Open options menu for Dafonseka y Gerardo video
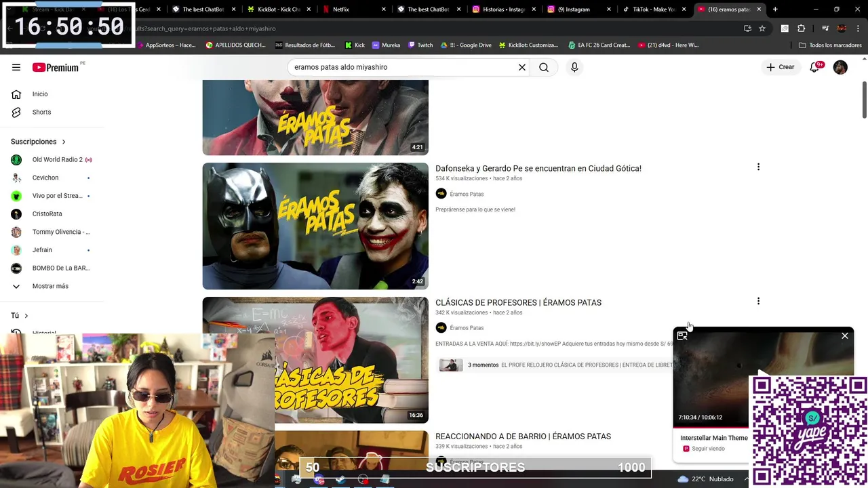868x488 pixels. tap(758, 167)
